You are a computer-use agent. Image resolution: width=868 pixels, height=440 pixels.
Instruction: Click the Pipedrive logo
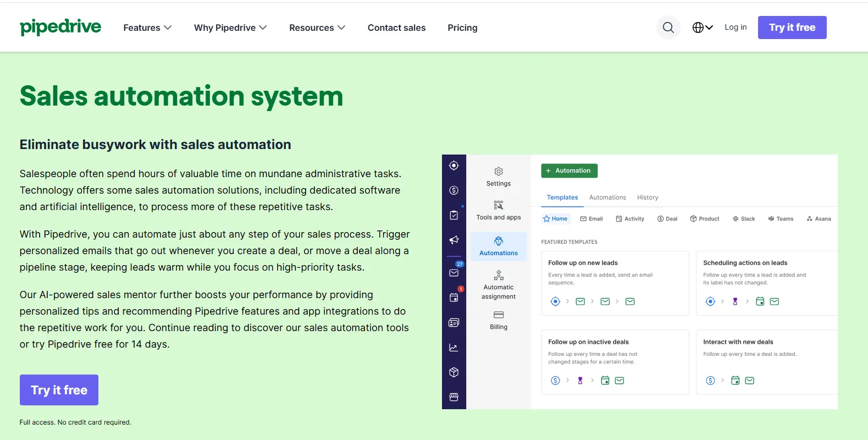(60, 27)
